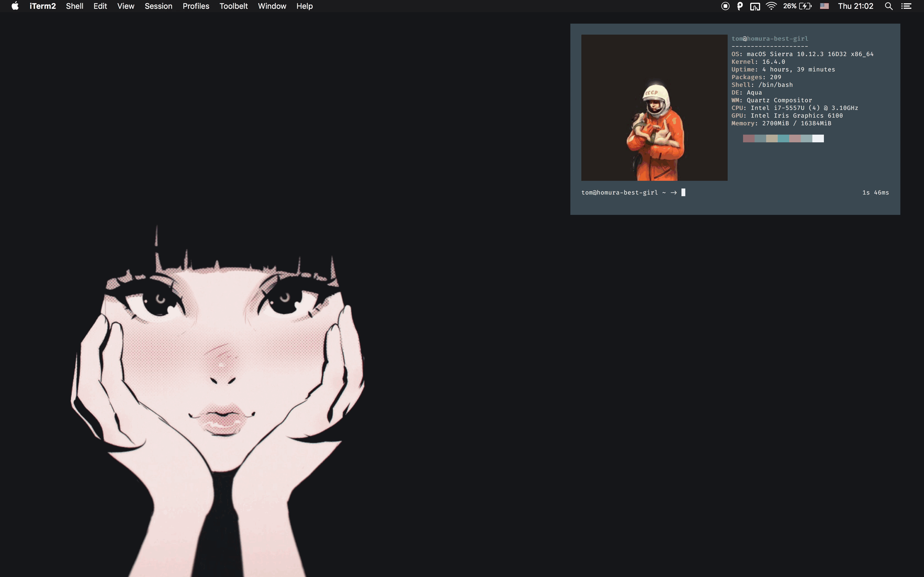
Task: Open the Wi-Fi status menu
Action: (771, 6)
